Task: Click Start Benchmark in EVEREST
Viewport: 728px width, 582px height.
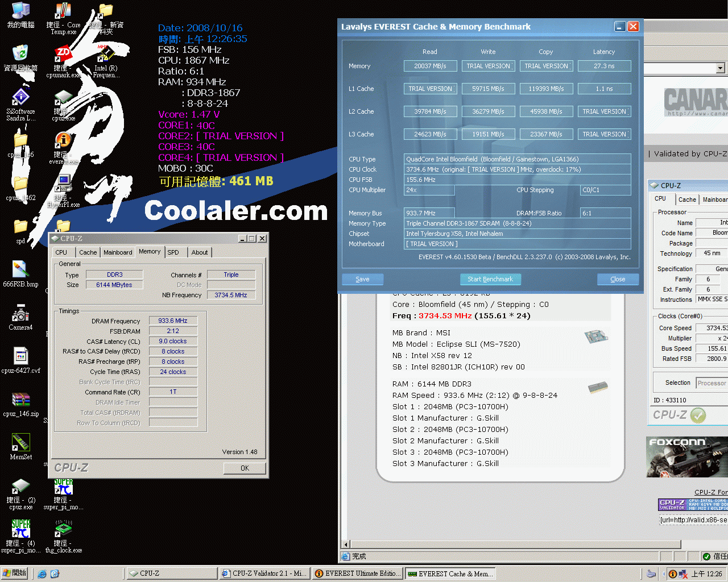Action: pyautogui.click(x=490, y=279)
